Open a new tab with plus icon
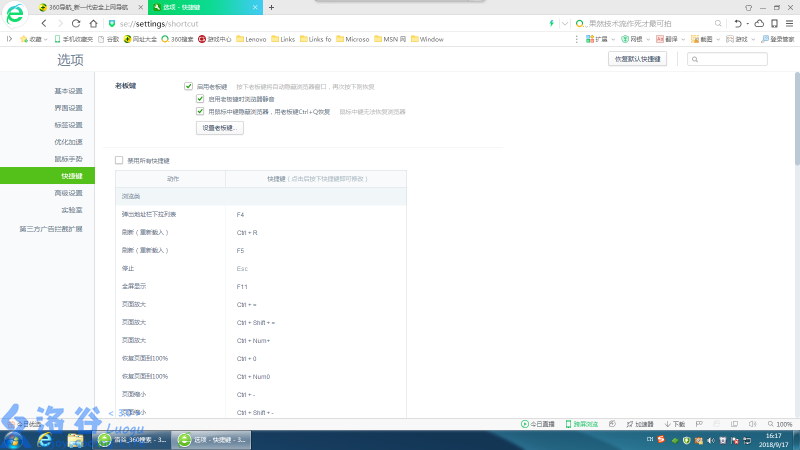 click(x=272, y=7)
